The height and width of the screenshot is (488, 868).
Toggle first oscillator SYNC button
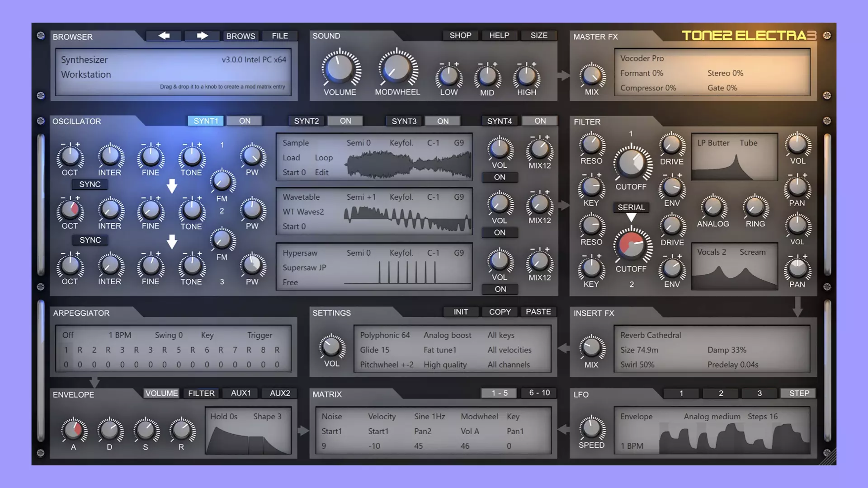[90, 184]
